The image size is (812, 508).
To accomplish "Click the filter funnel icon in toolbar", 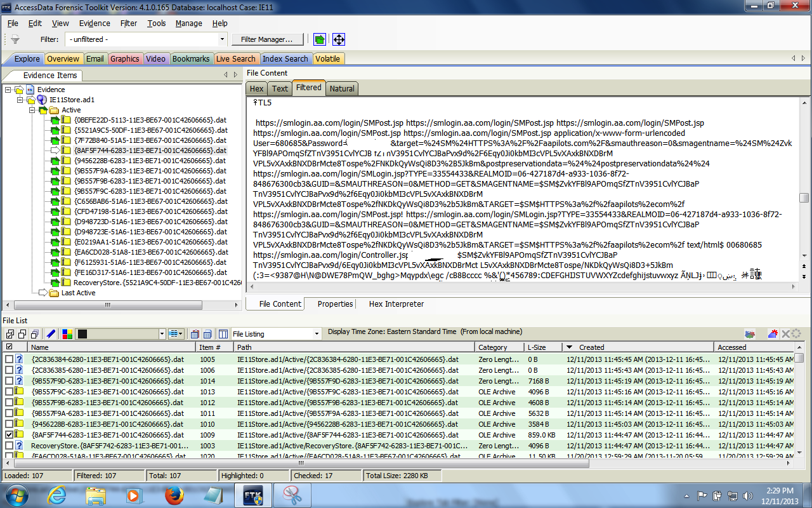I will (15, 39).
